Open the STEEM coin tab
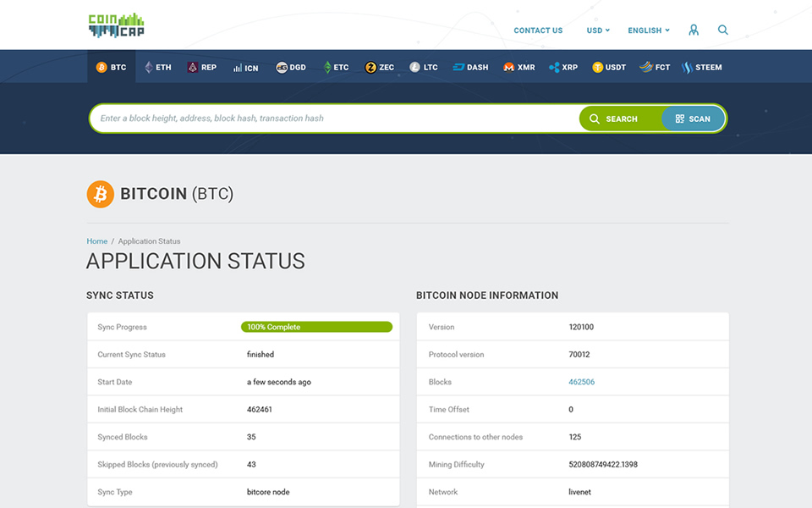The image size is (812, 508). click(702, 67)
